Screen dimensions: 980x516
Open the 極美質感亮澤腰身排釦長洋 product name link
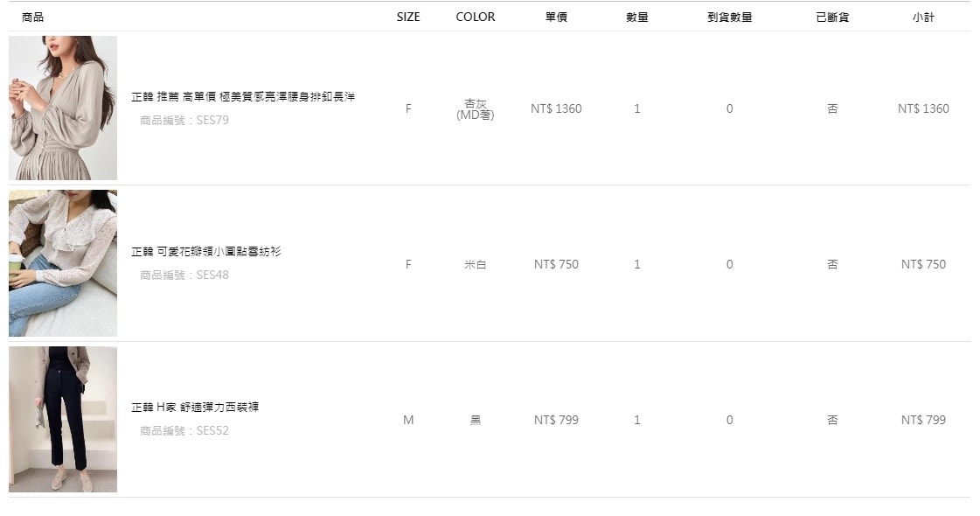(x=243, y=96)
